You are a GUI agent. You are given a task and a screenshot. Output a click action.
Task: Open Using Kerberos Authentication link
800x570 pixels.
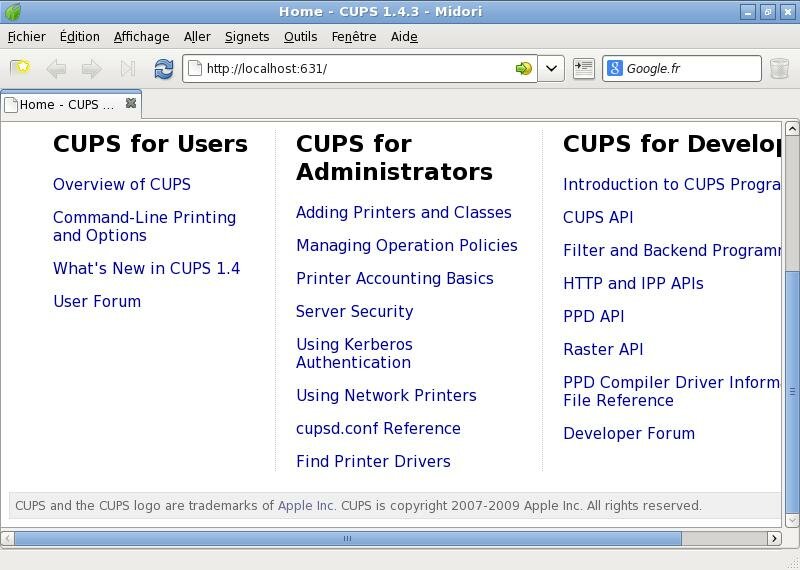coord(354,353)
